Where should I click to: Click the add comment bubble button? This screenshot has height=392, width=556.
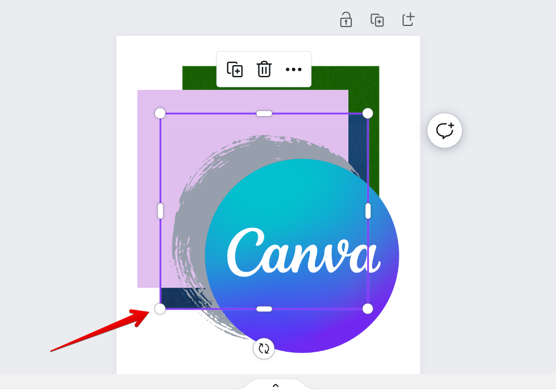[445, 130]
